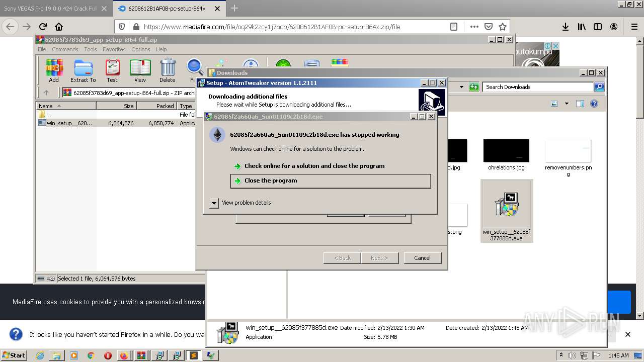Open Firefox hamburger menu

click(634, 27)
